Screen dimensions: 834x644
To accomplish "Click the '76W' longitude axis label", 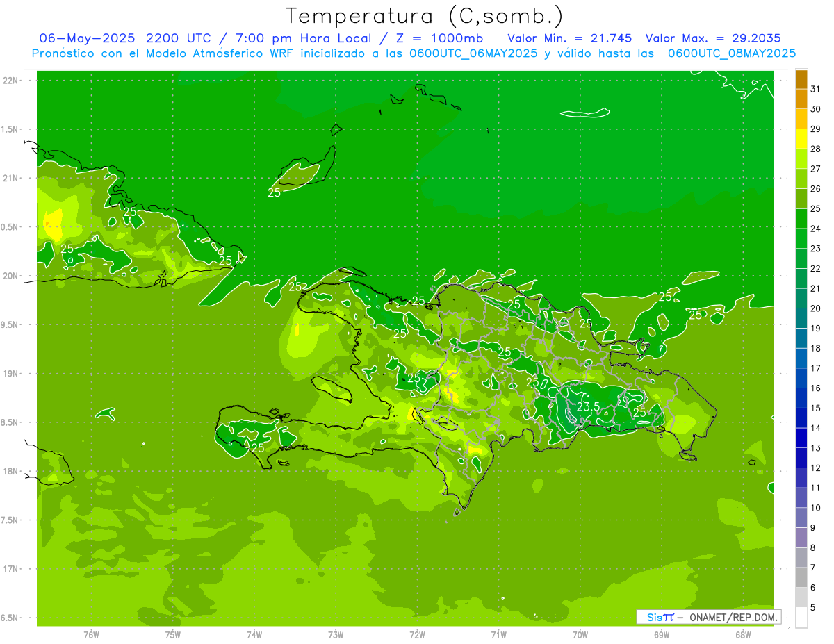I will (x=91, y=635).
